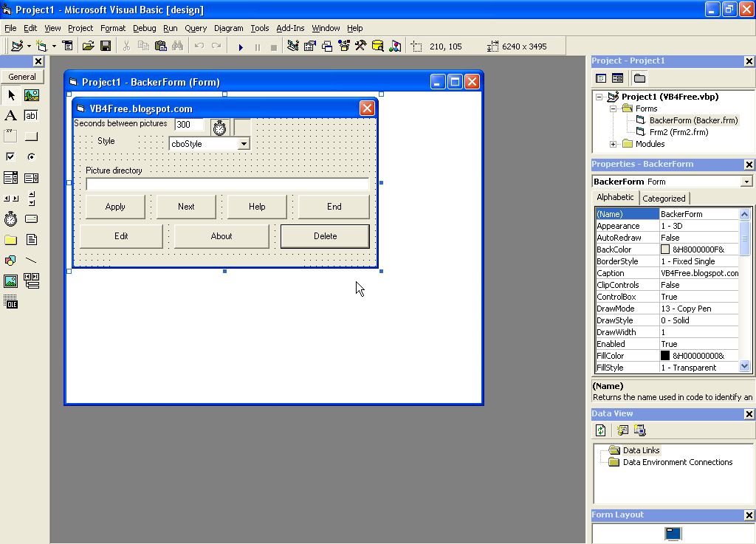Select the Line tool in toolbox
The height and width of the screenshot is (544, 756).
(x=31, y=261)
